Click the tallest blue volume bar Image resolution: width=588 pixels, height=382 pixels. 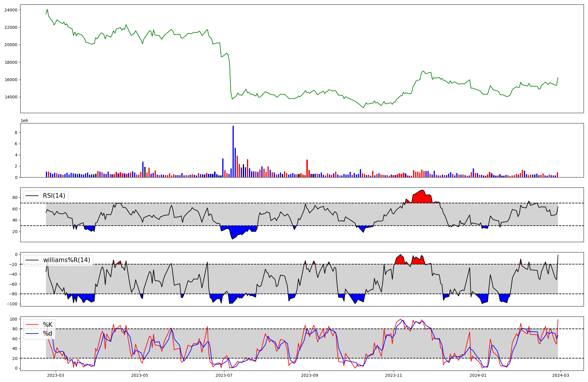pyautogui.click(x=233, y=151)
